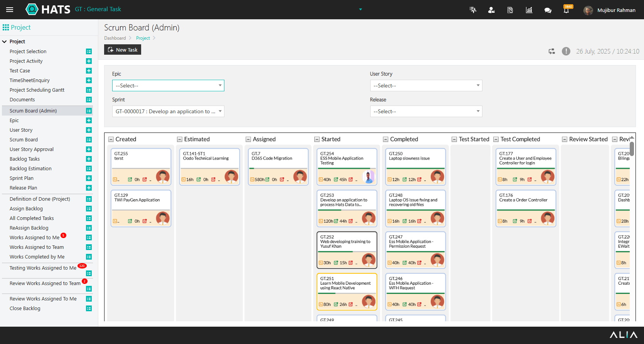Screen dimensions: 644x344
Task: Select Works Assigned to Me menu item
Action: [x=34, y=238]
